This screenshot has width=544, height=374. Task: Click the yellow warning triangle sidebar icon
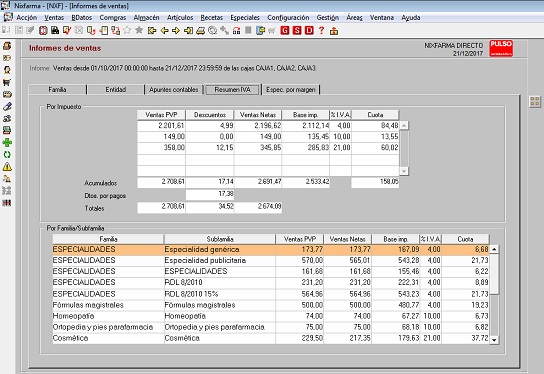(x=7, y=167)
